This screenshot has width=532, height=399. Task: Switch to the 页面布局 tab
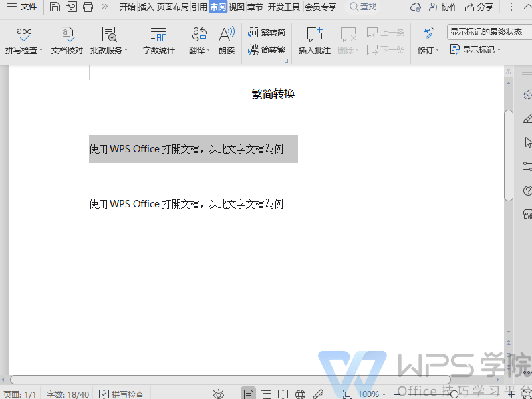pos(173,7)
